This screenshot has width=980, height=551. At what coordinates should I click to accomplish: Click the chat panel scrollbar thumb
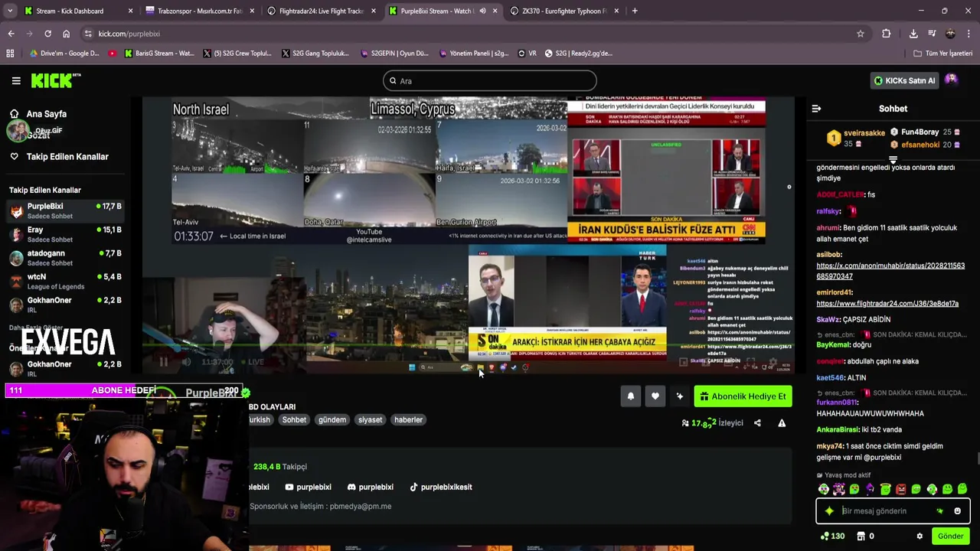pyautogui.click(x=977, y=459)
